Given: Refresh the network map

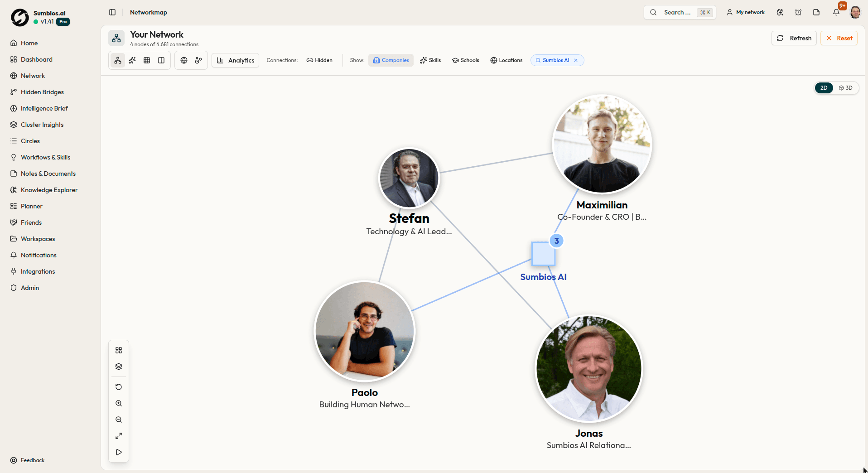Looking at the screenshot, I should 794,38.
